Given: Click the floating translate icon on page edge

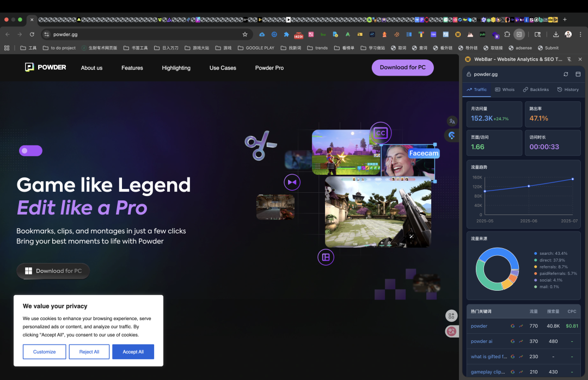Looking at the screenshot, I should click(452, 121).
